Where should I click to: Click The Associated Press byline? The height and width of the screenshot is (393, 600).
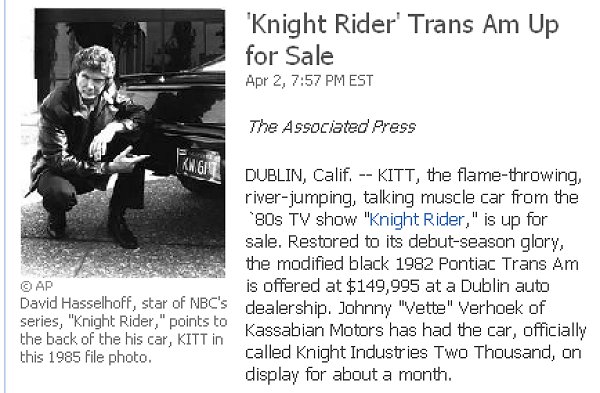pyautogui.click(x=331, y=127)
